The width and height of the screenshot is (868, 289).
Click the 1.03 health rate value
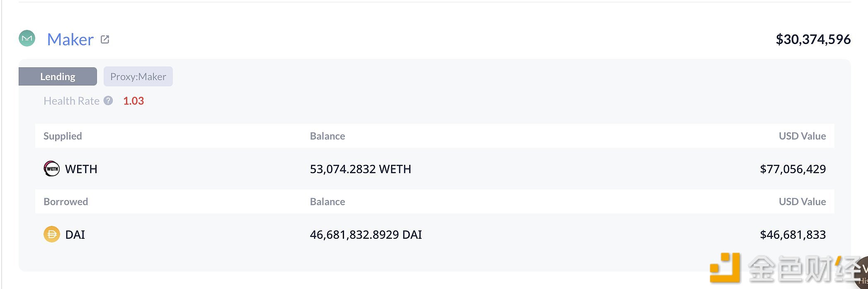133,101
